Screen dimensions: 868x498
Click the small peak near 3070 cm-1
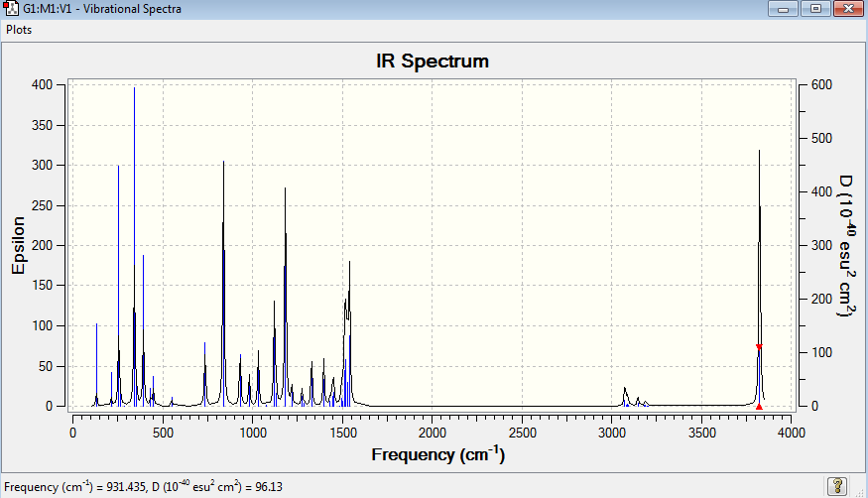625,396
